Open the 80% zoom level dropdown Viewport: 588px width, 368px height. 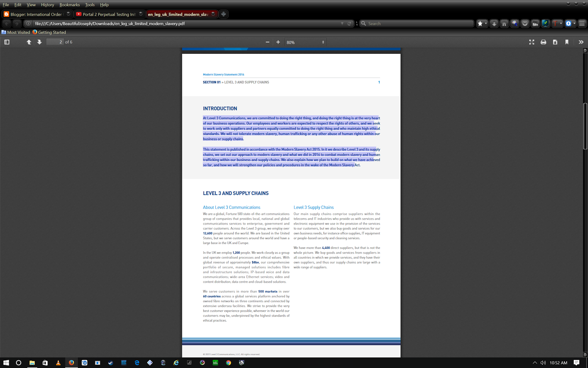[306, 42]
